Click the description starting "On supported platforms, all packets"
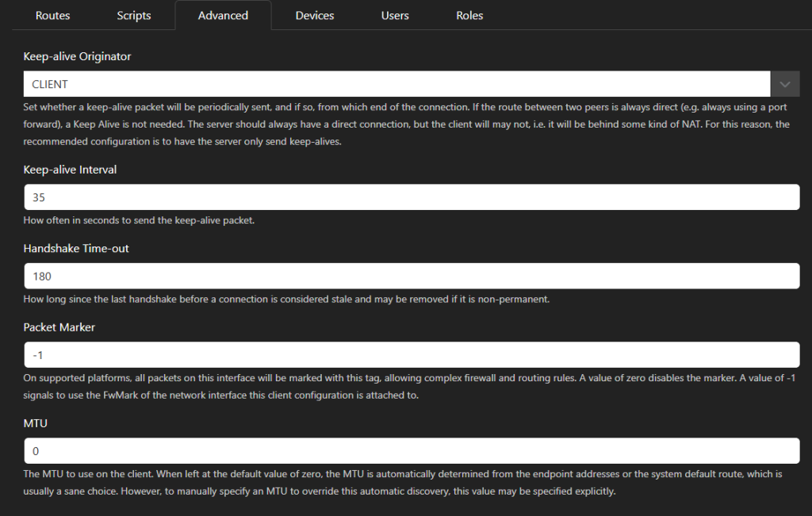812x516 pixels. point(409,387)
